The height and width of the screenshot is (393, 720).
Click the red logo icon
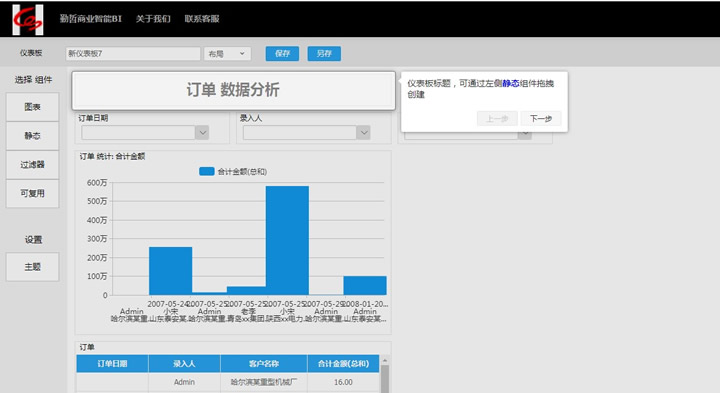[28, 20]
